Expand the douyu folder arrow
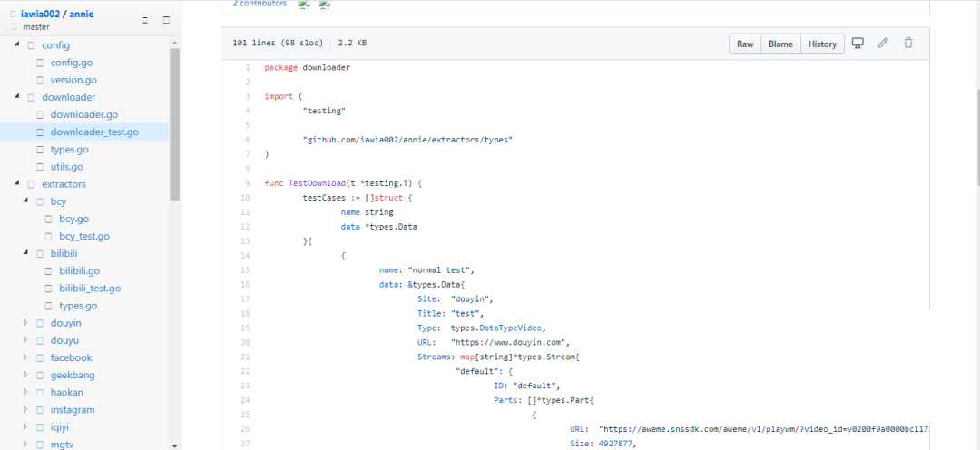980x450 pixels. pos(25,340)
